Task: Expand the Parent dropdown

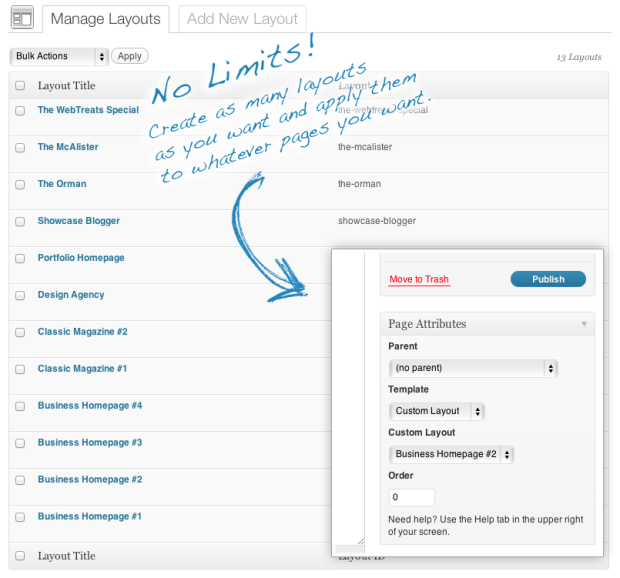Action: [472, 368]
